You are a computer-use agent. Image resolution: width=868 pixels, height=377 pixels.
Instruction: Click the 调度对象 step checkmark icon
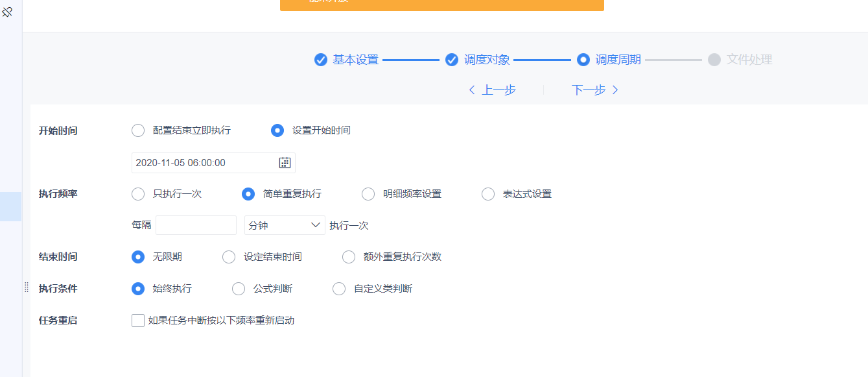tap(452, 60)
